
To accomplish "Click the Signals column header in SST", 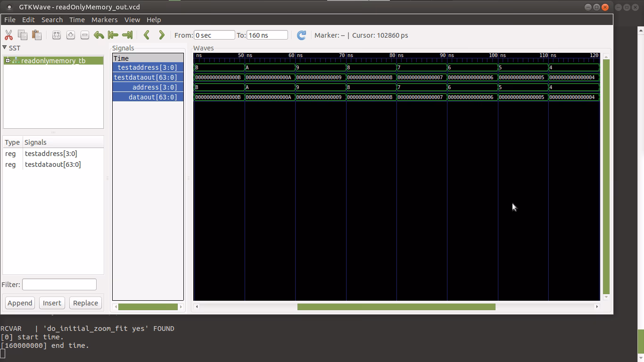I will tap(63, 142).
